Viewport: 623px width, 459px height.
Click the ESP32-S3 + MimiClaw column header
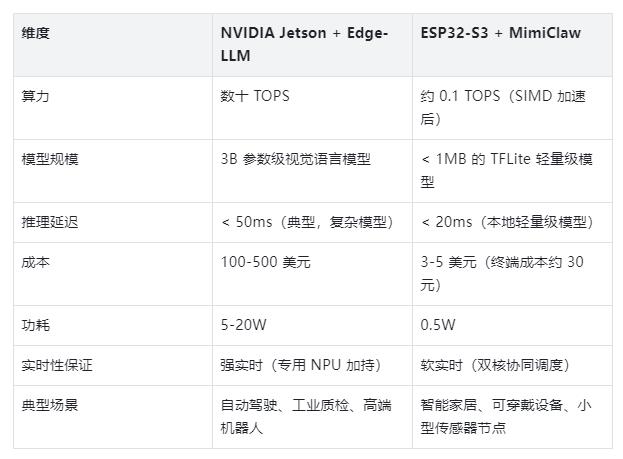(x=500, y=33)
